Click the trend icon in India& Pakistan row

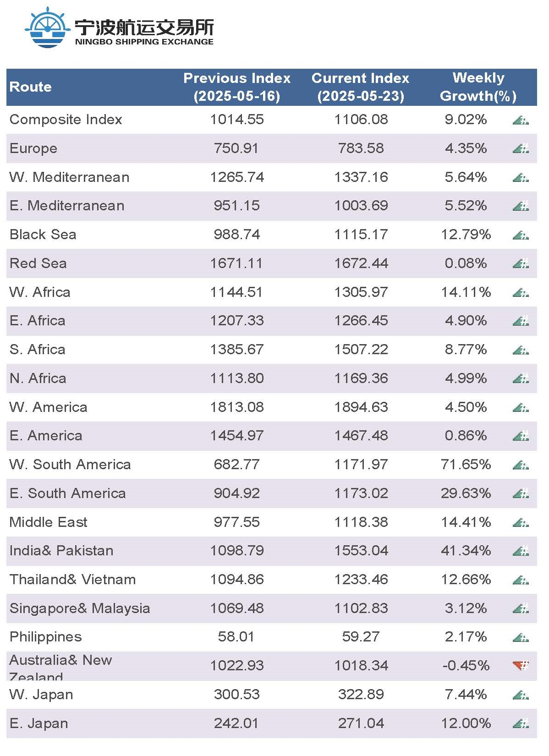pos(521,551)
